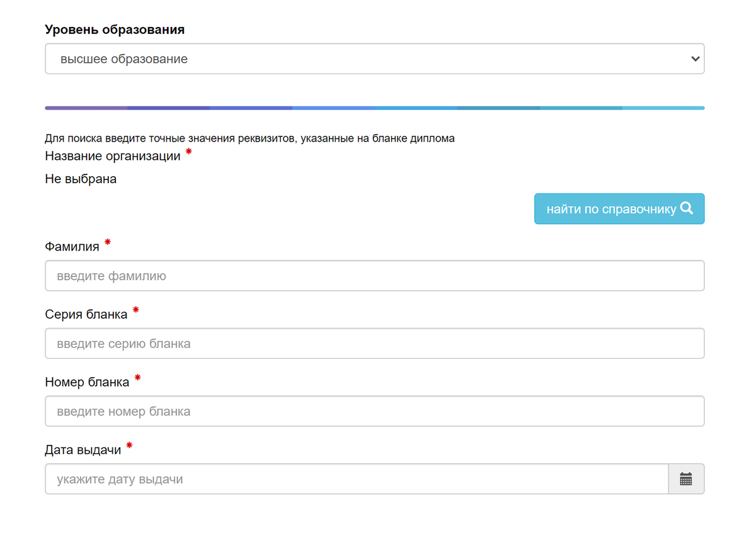This screenshot has height=542, width=756.
Task: Click the Уровень образования heading label
Action: point(115,30)
